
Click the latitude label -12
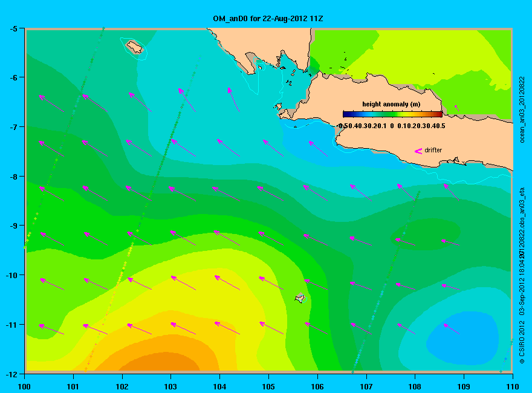click(x=11, y=374)
